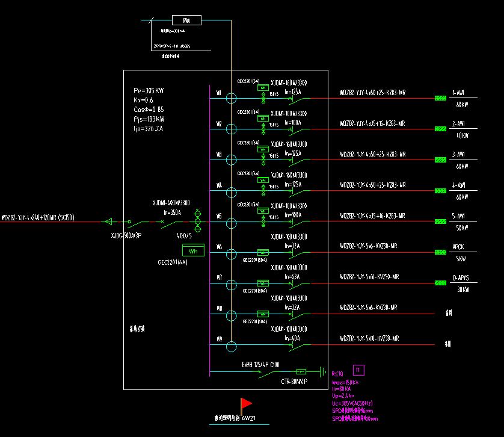504x437 pixels.
Task: Select the Ijs=326.2A text
Action: pos(148,129)
